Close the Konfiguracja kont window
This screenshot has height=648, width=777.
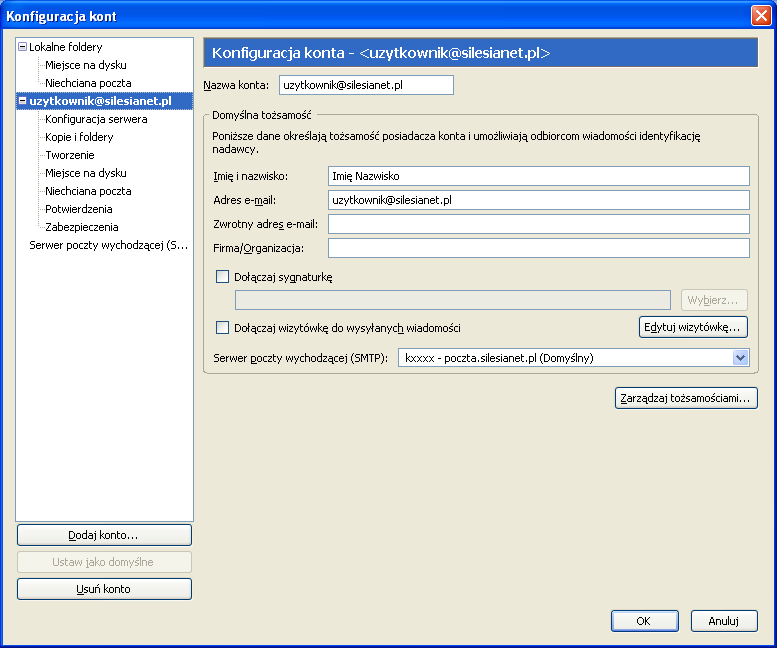coord(761,16)
